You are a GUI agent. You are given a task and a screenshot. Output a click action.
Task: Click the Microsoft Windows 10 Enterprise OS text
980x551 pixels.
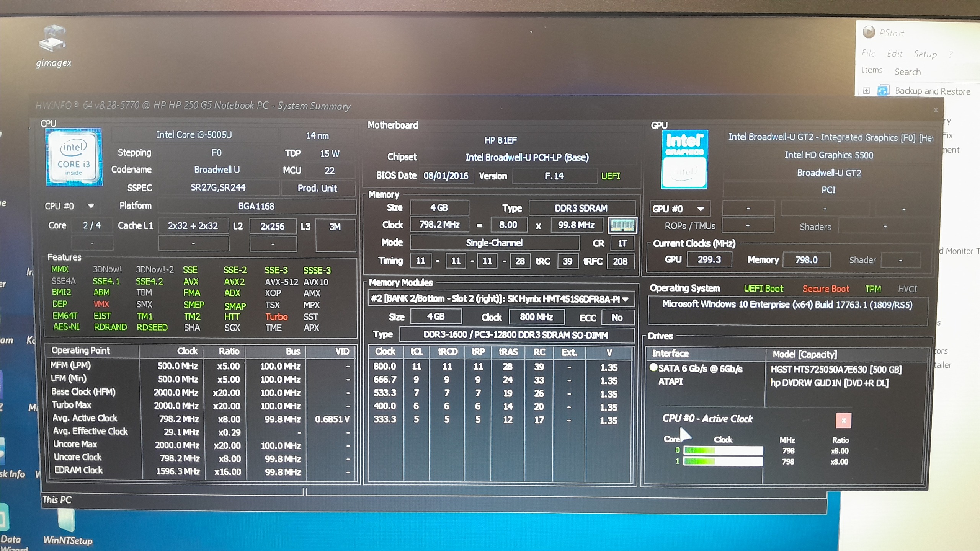[x=787, y=305]
